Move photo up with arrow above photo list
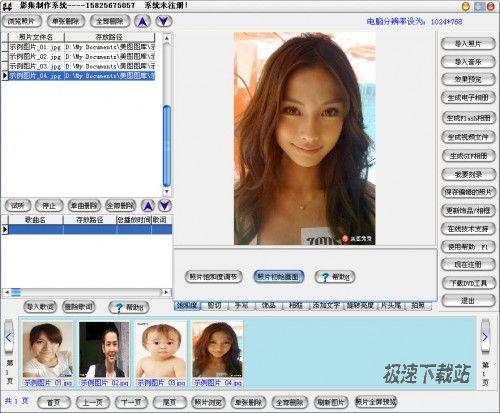500x413 pixels. click(143, 21)
